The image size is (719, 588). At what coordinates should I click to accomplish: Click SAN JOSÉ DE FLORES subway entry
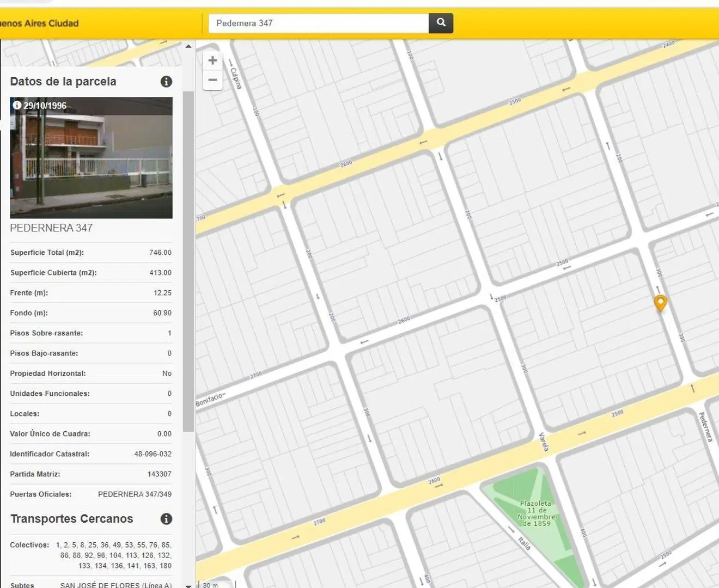116,585
